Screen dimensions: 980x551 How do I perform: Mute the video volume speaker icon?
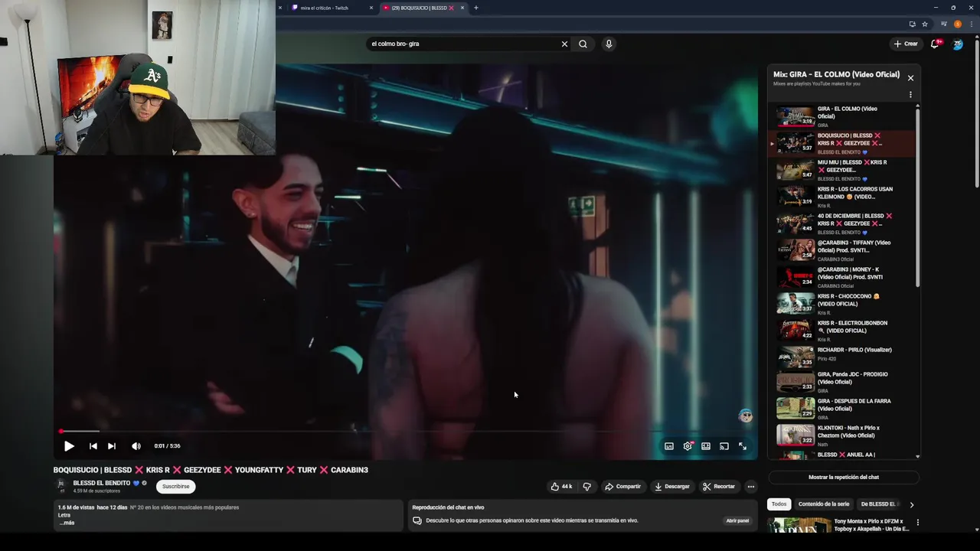(x=136, y=446)
